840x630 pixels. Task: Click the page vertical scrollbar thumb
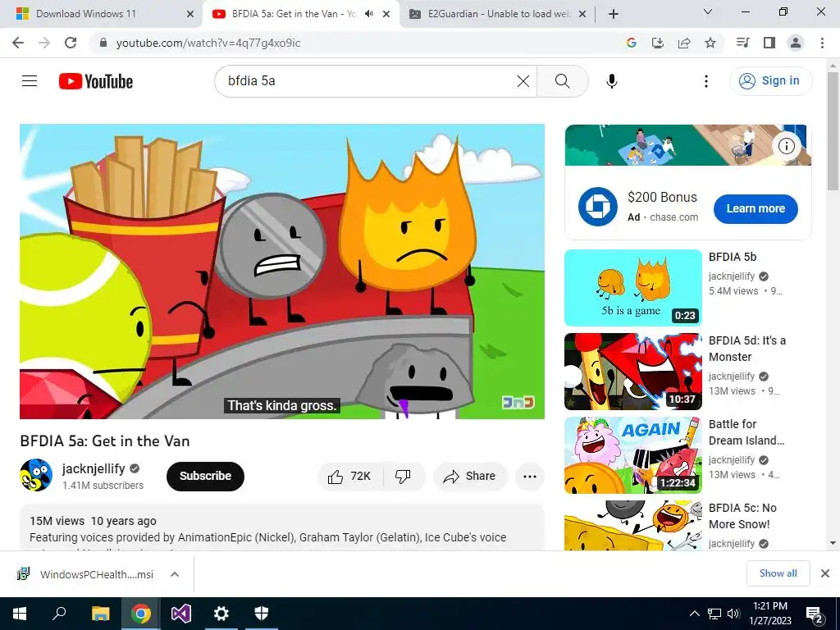pyautogui.click(x=833, y=131)
